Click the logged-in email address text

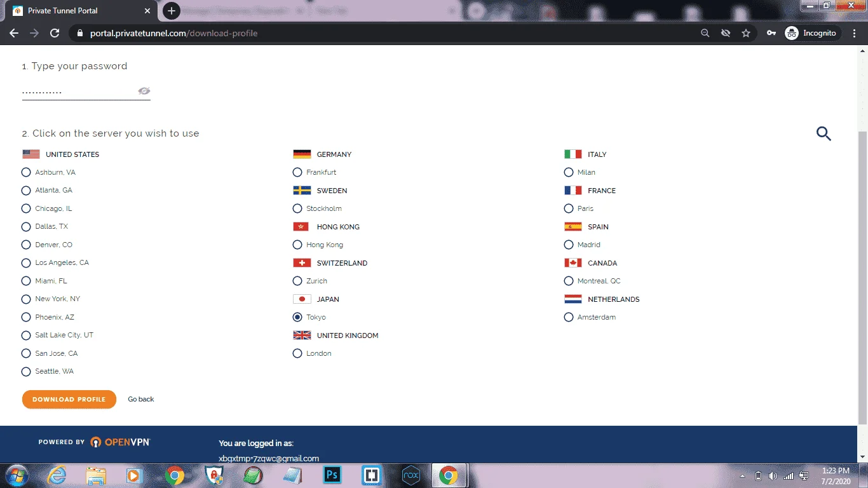coord(269,458)
